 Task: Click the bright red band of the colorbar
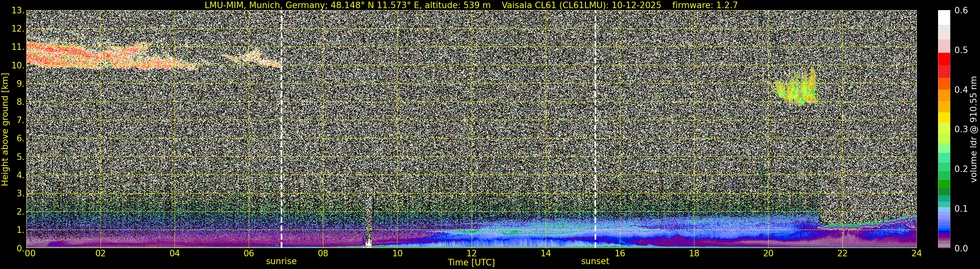click(x=944, y=59)
